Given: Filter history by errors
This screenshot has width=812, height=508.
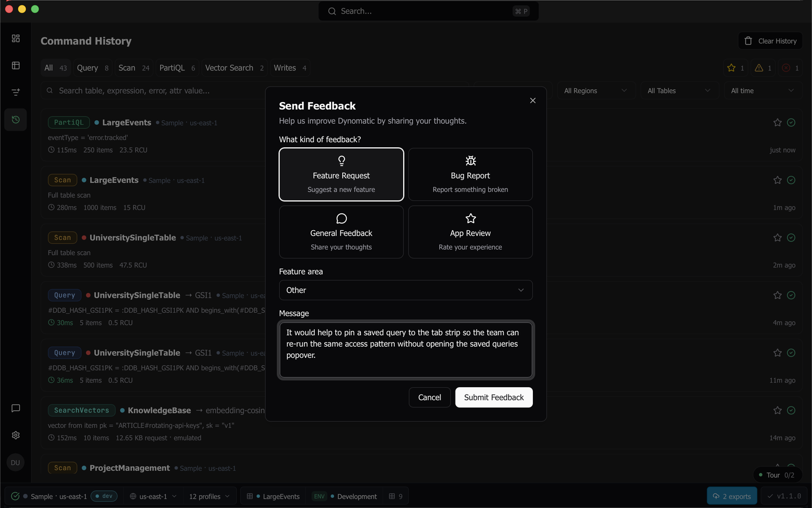Looking at the screenshot, I should (x=791, y=68).
